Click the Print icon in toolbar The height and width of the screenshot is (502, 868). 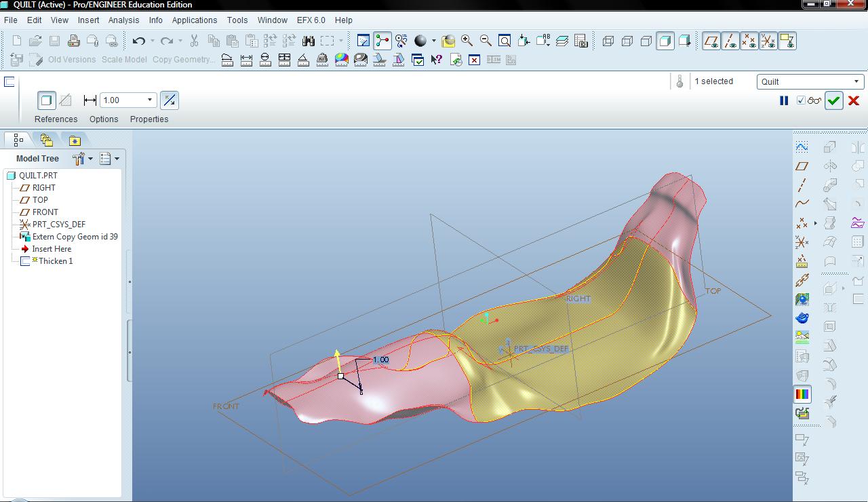pos(73,41)
